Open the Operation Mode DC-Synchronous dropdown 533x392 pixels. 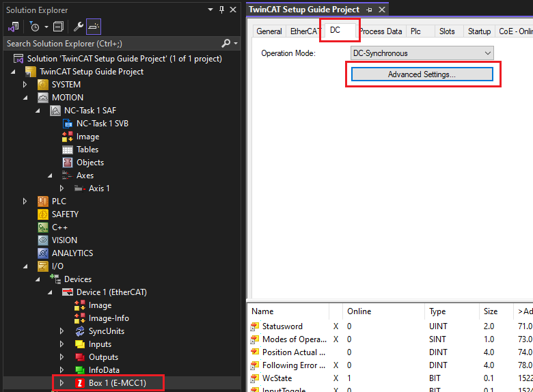point(422,53)
